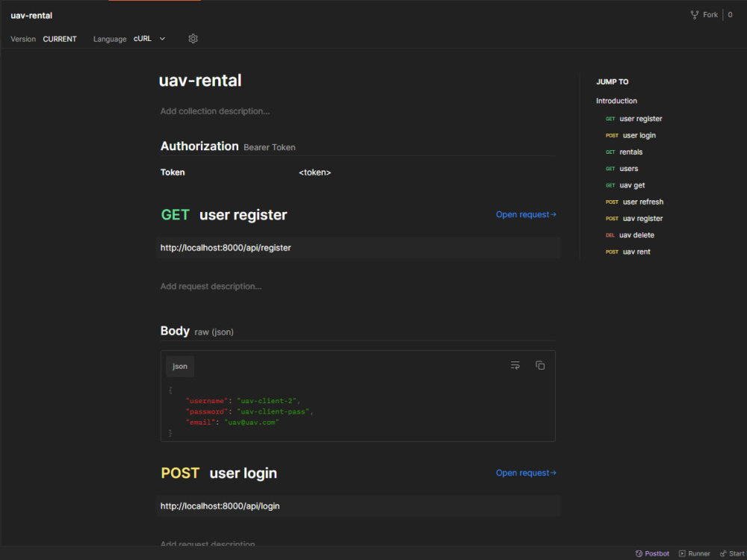Jump to GET uav get
This screenshot has height=560, width=747.
pyautogui.click(x=625, y=185)
